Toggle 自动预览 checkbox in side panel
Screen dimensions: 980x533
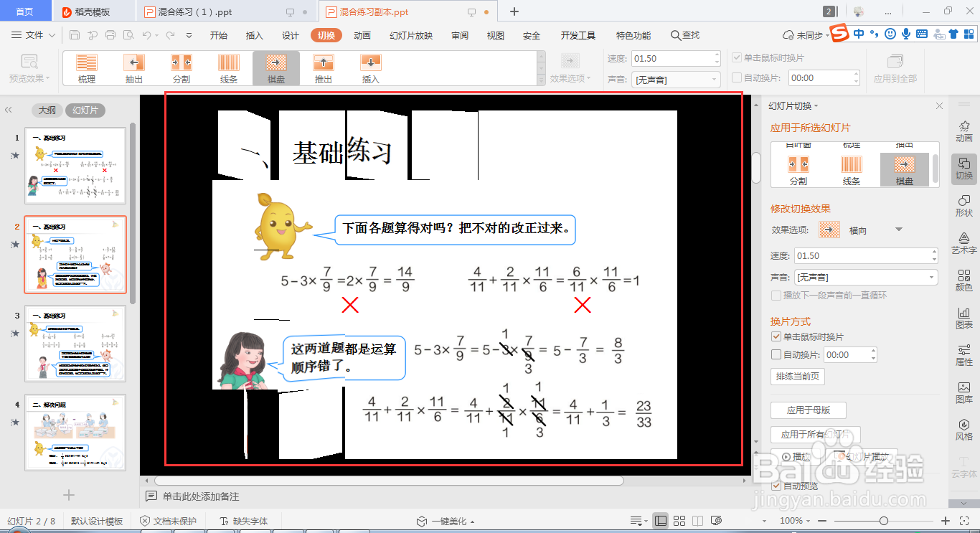click(x=776, y=486)
